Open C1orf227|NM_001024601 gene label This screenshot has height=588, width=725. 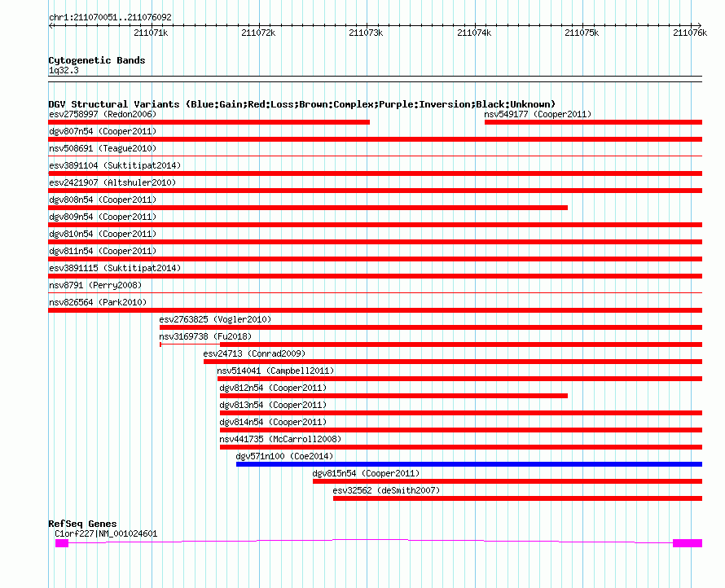click(106, 533)
